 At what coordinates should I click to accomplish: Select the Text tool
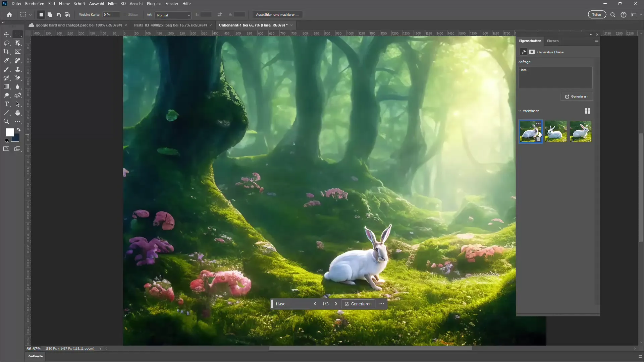6,104
